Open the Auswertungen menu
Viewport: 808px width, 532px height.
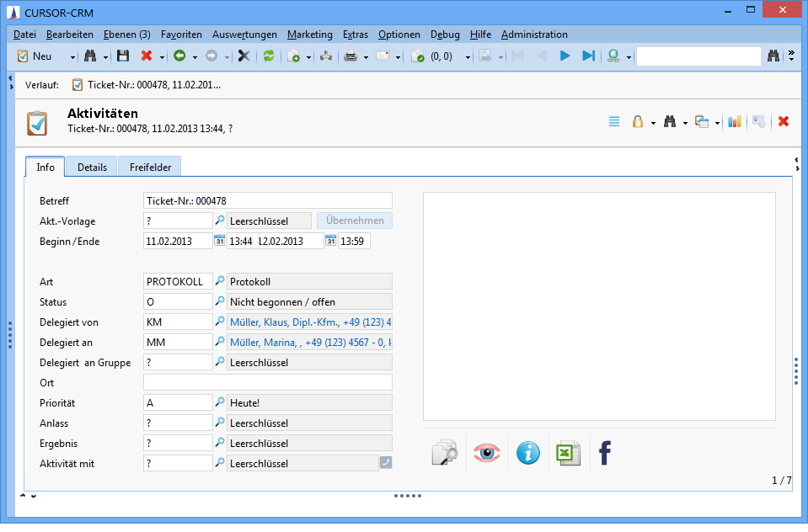[x=244, y=35]
